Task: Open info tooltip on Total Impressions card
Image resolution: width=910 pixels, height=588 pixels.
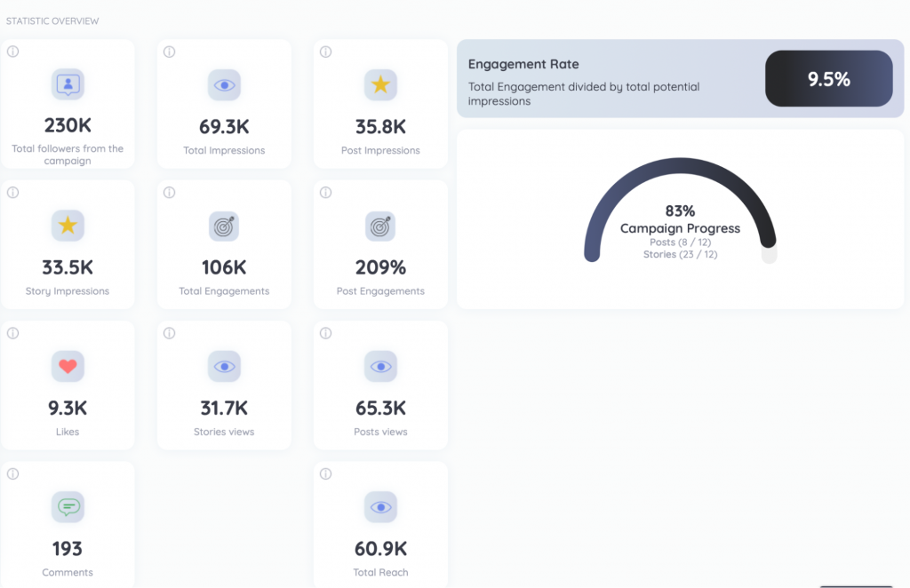Action: 170,52
